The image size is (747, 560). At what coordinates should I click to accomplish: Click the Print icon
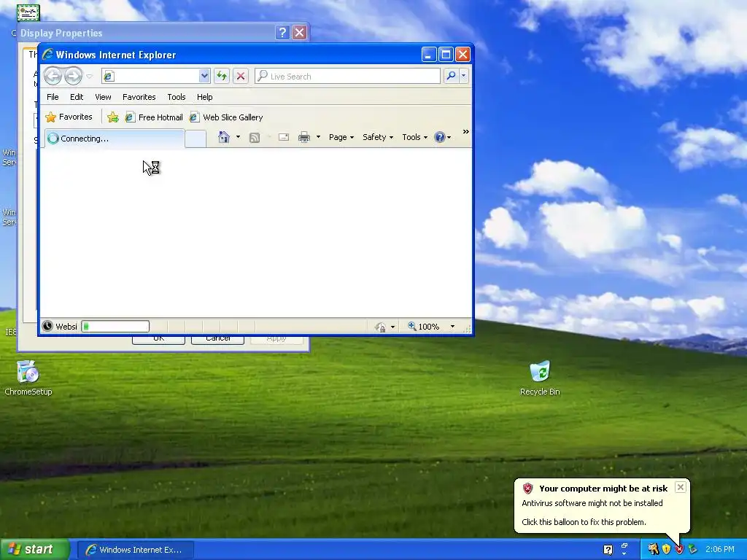click(304, 138)
